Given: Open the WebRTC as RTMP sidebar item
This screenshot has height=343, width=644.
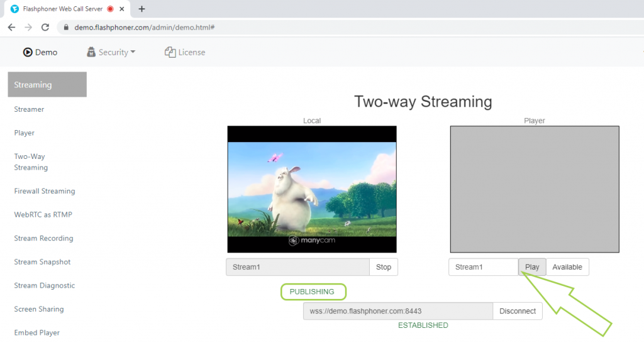Looking at the screenshot, I should 43,215.
